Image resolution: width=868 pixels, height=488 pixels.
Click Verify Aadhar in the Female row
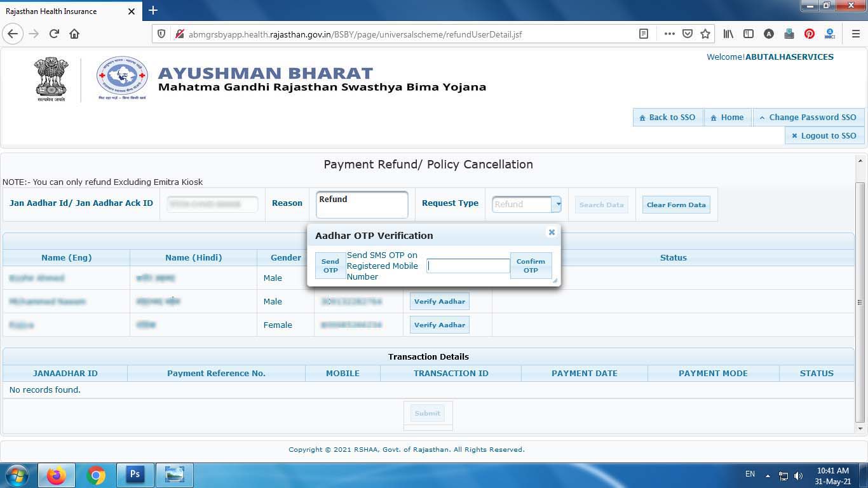(x=440, y=325)
